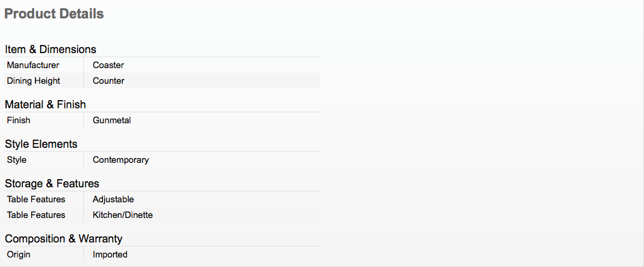The width and height of the screenshot is (644, 267).
Task: Click the Manufacturer label
Action: (x=33, y=65)
